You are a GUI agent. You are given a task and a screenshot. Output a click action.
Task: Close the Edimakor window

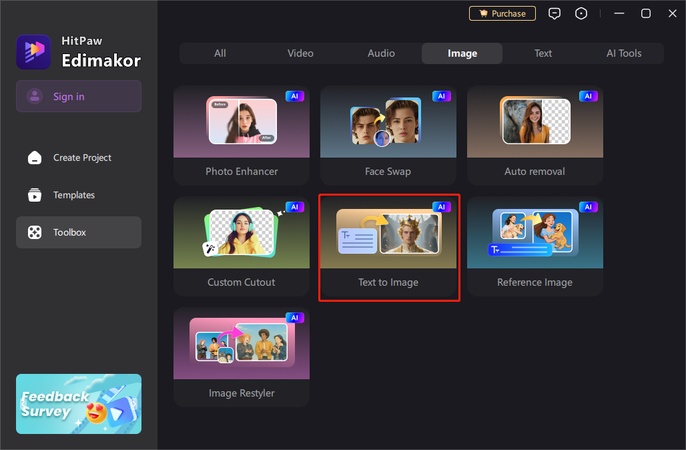[x=672, y=14]
